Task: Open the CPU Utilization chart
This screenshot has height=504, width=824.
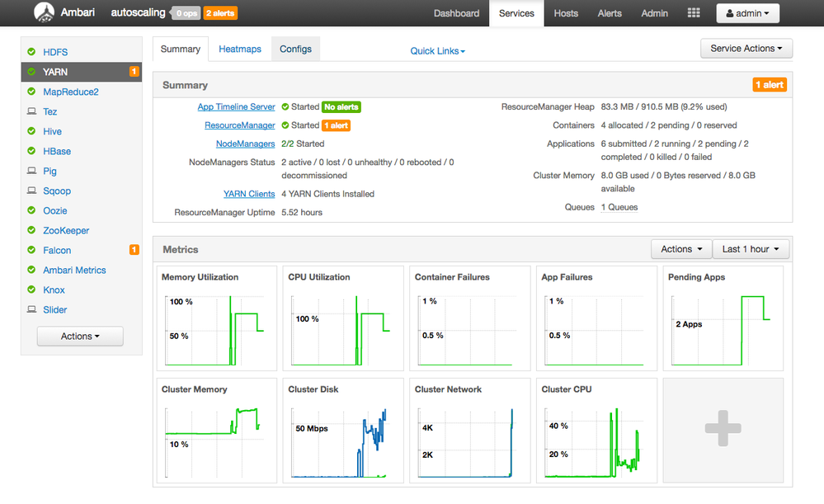Action: pyautogui.click(x=343, y=318)
